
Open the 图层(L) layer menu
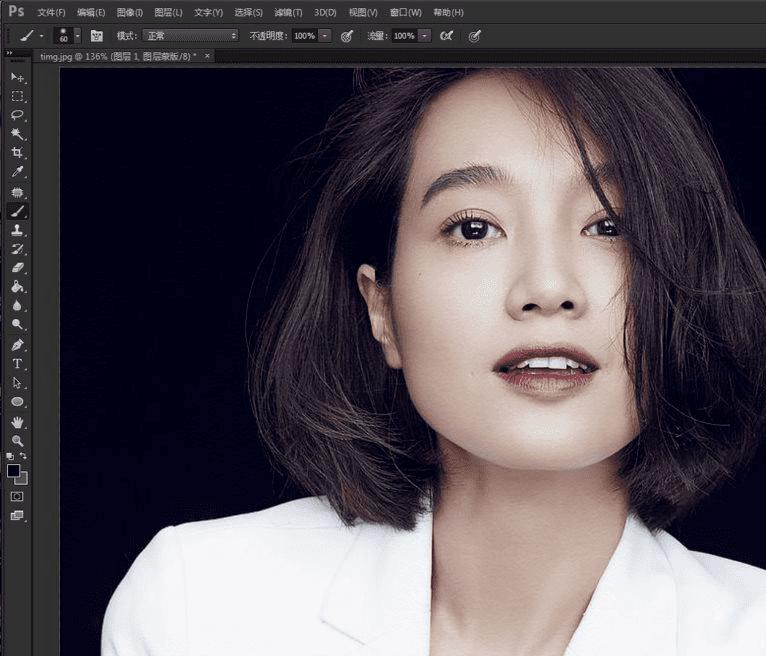[x=167, y=12]
